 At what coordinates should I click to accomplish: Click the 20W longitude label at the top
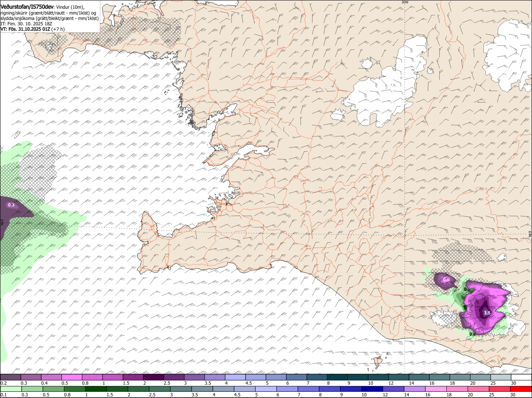tap(405, 2)
